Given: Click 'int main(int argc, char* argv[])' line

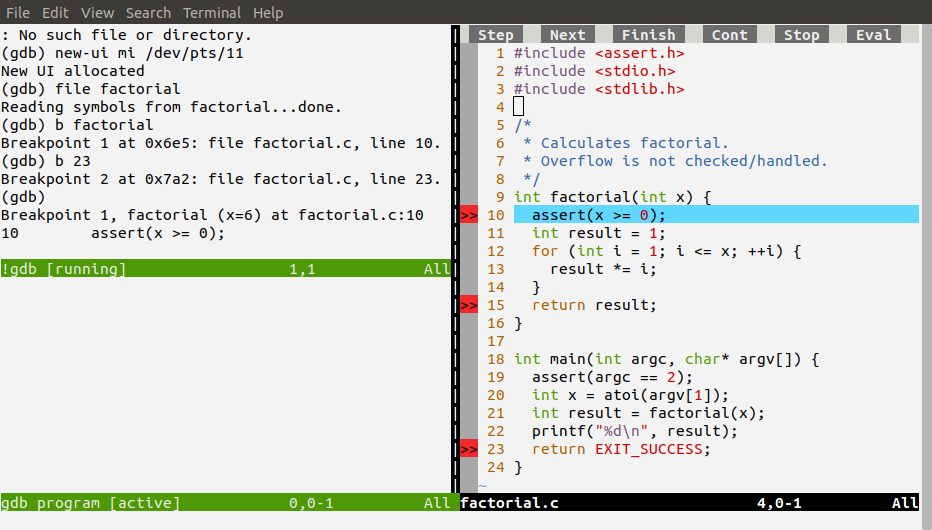Looking at the screenshot, I should tap(666, 359).
